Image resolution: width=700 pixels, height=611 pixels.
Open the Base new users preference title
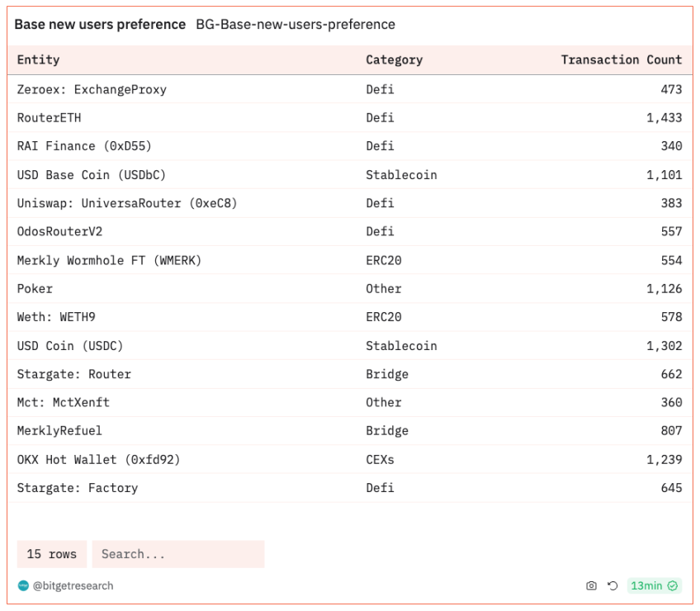100,24
